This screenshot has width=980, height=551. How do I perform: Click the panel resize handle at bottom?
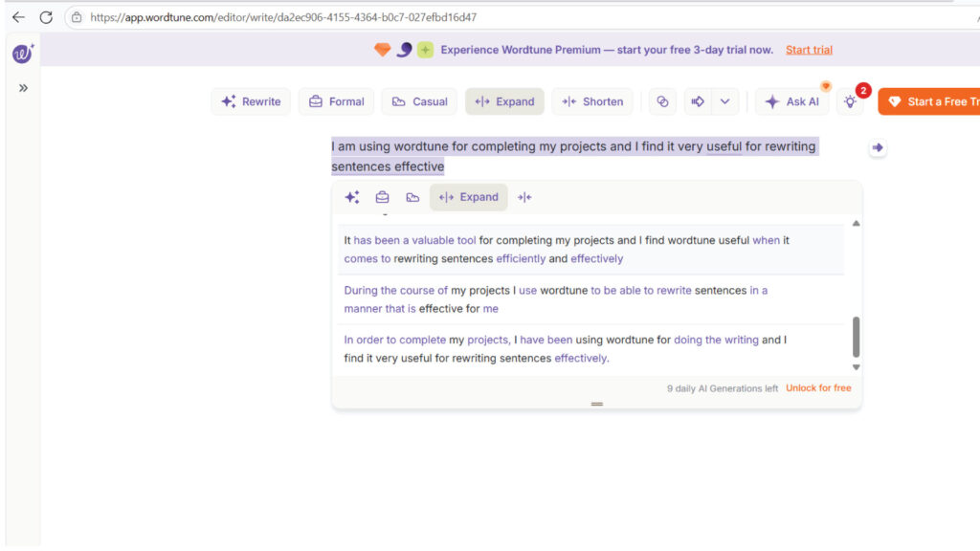point(597,405)
